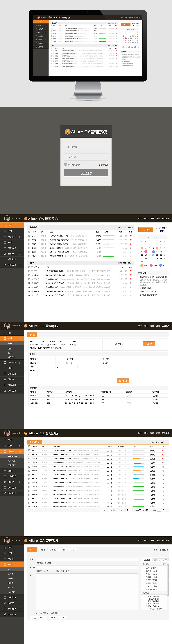Viewport: 172px width, 644px height.
Task: On home dashboard, click 考勤 sidebar grid icon
Action: 5,231
